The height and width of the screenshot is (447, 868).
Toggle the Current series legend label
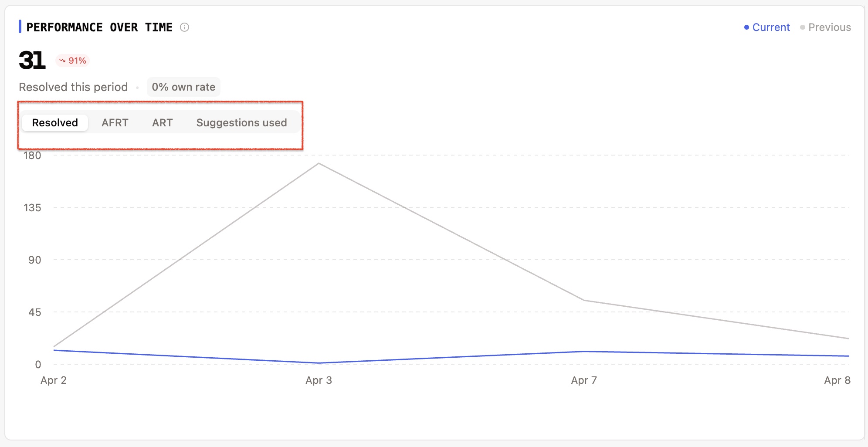771,27
